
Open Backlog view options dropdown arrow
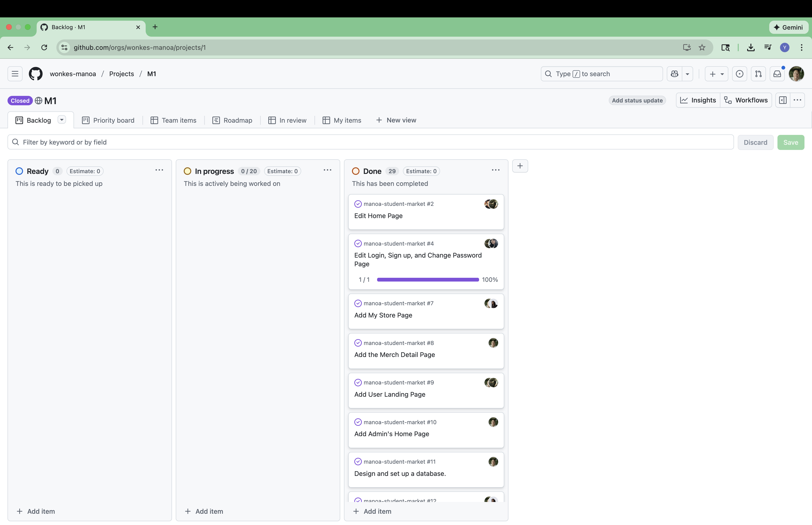coord(62,120)
